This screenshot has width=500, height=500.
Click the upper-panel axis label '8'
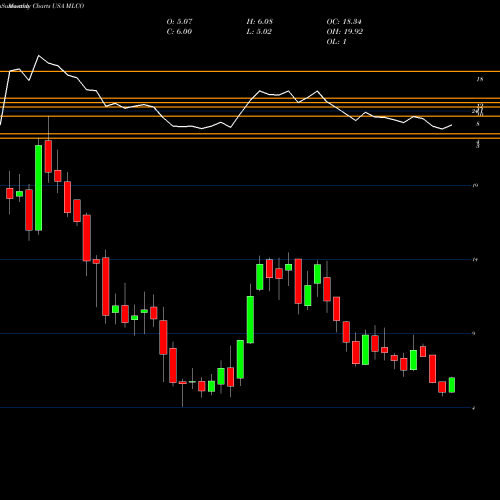(478, 124)
